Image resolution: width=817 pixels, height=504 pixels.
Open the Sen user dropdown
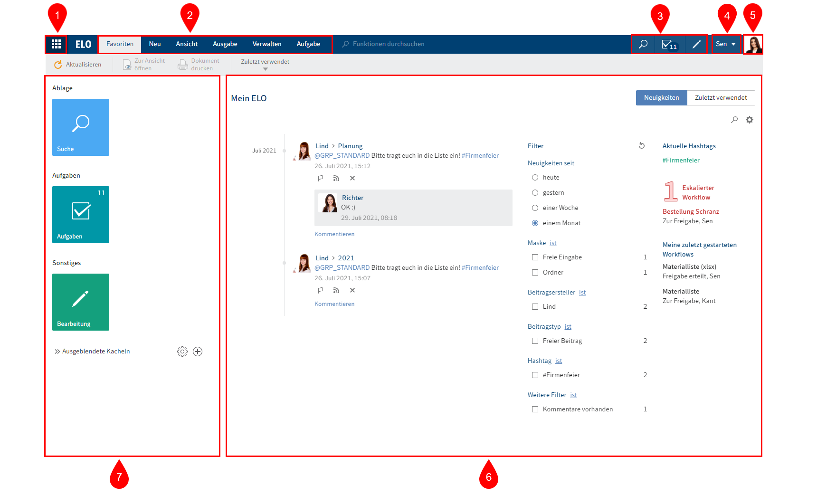pyautogui.click(x=726, y=44)
